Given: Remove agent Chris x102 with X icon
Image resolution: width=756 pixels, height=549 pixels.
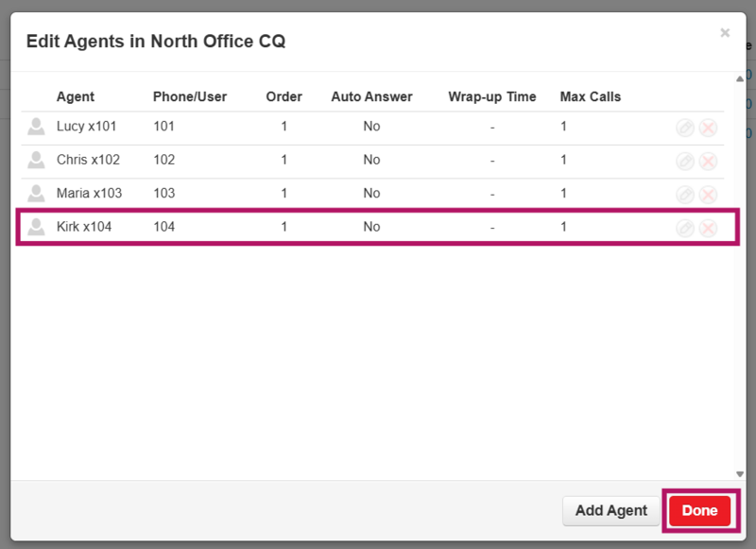Looking at the screenshot, I should point(708,161).
